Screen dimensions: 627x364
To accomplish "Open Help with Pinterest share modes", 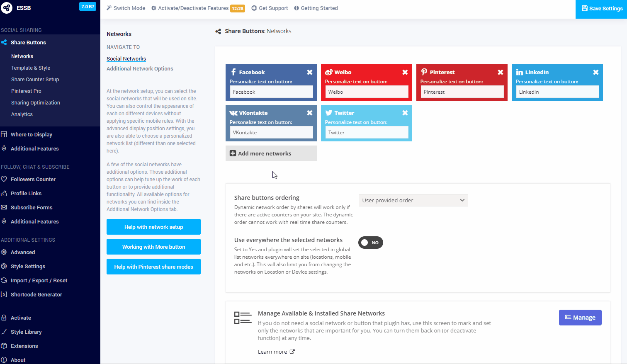I will click(x=153, y=267).
